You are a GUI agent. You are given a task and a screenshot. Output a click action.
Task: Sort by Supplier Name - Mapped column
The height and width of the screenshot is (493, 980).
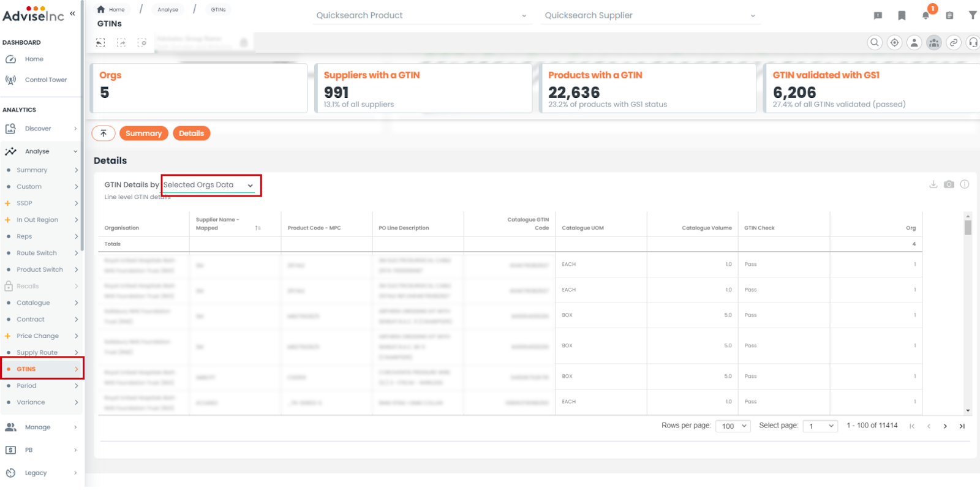click(258, 228)
